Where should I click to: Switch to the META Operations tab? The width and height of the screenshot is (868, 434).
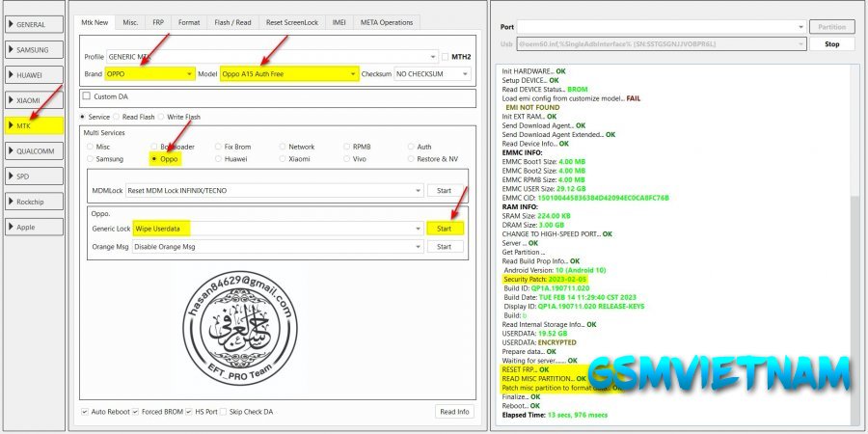click(x=387, y=23)
